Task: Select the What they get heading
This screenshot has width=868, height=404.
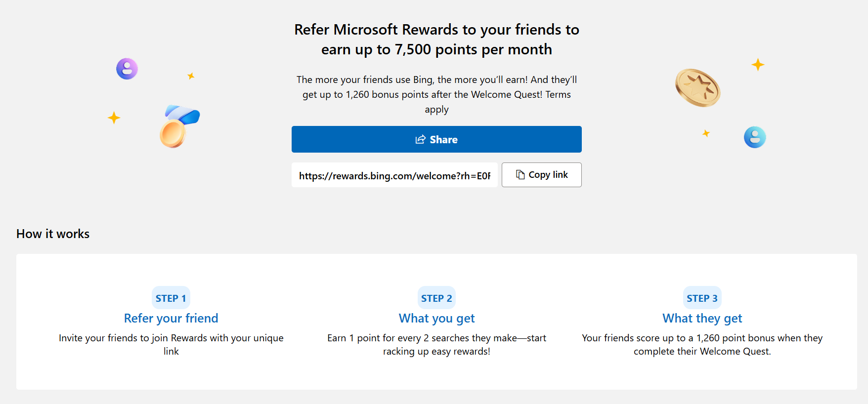Action: [x=702, y=319]
